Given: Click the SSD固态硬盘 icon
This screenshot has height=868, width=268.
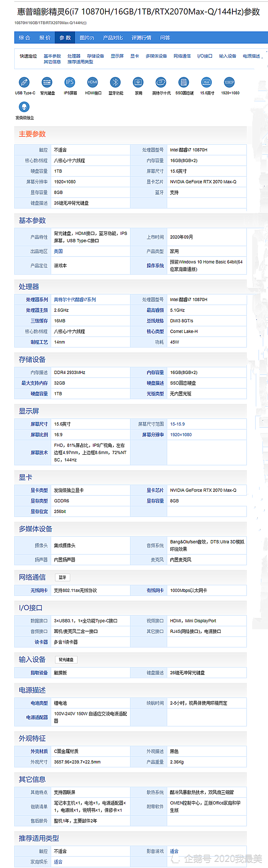Looking at the screenshot, I should (x=184, y=82).
